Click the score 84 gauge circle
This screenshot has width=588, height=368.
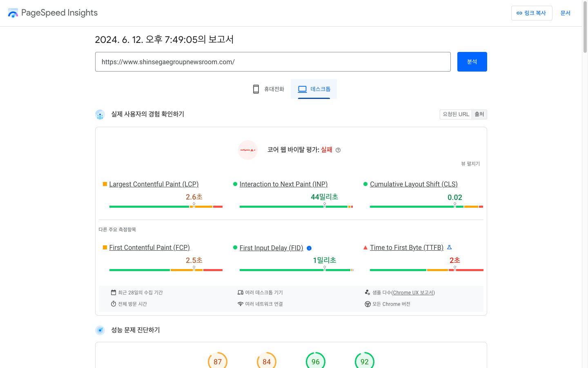click(x=267, y=361)
